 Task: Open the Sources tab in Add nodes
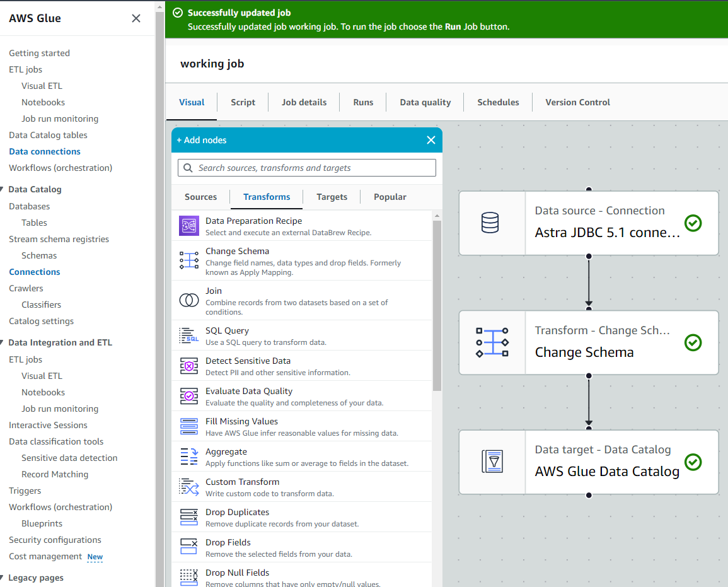(x=200, y=197)
